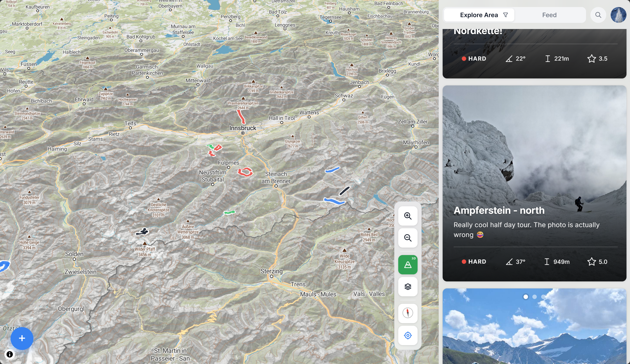Click HARD difficulty badge on Ampferstein card
Image resolution: width=630 pixels, height=364 pixels.
[x=474, y=262]
